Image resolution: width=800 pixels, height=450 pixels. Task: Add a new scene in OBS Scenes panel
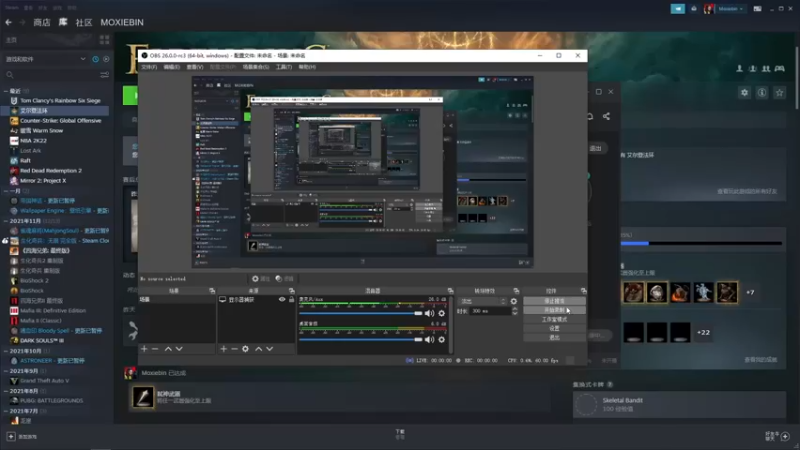click(x=144, y=349)
